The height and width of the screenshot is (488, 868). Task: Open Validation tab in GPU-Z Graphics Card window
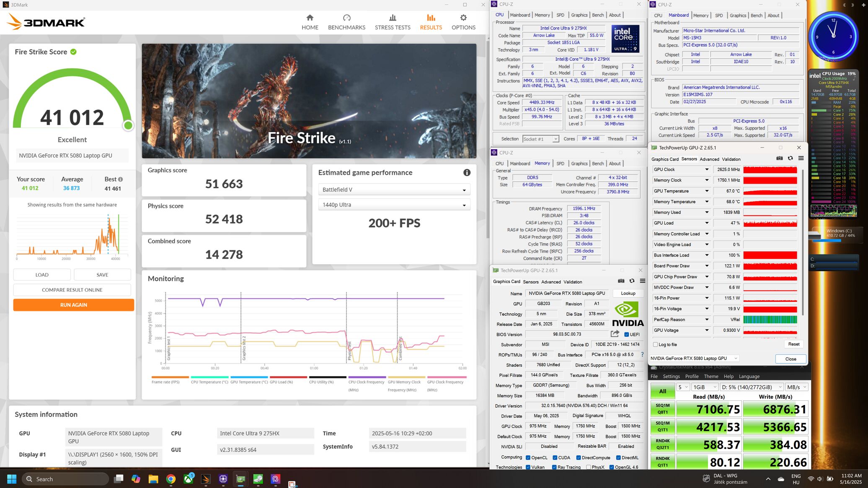[x=573, y=282]
